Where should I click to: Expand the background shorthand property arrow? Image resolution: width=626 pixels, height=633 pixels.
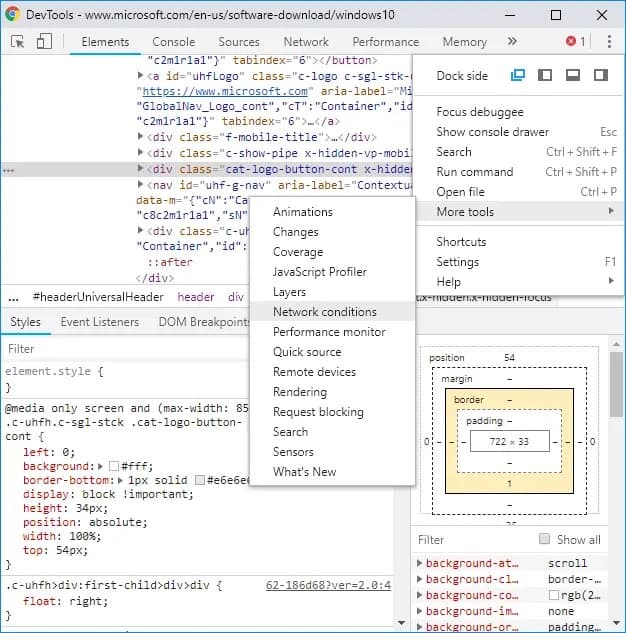(x=100, y=466)
